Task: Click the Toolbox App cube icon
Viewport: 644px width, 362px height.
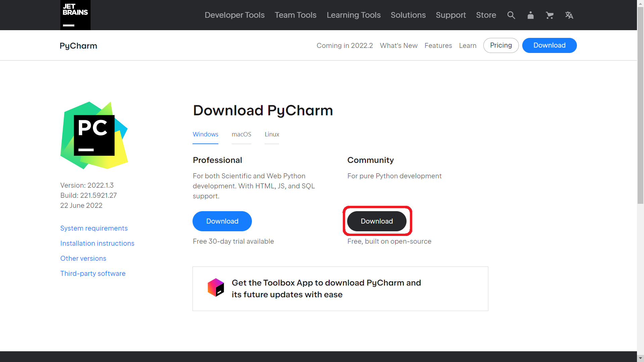Action: coord(216,288)
